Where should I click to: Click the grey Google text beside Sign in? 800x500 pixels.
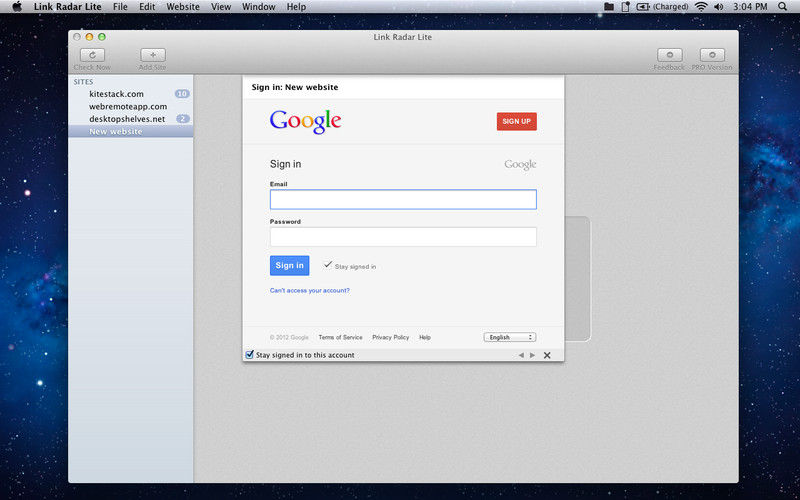pyautogui.click(x=520, y=164)
